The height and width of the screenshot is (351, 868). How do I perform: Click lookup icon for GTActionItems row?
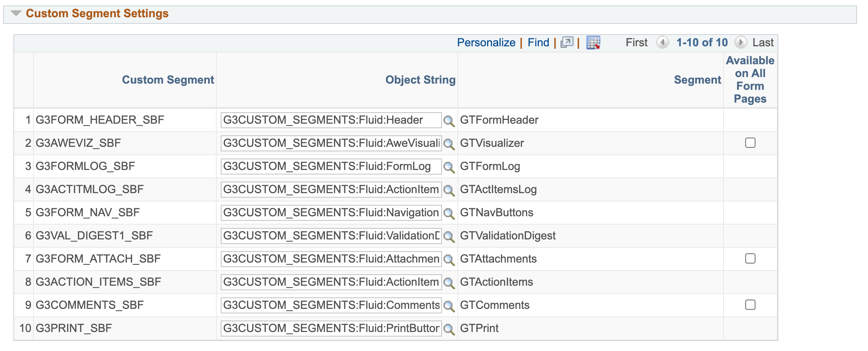(449, 283)
